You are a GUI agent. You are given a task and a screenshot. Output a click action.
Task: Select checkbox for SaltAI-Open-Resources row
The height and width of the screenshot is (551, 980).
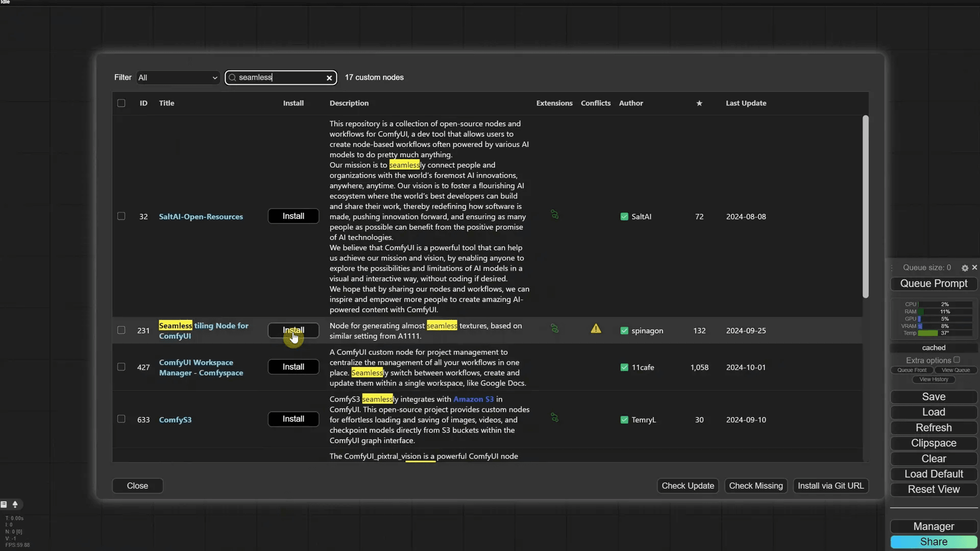(121, 216)
